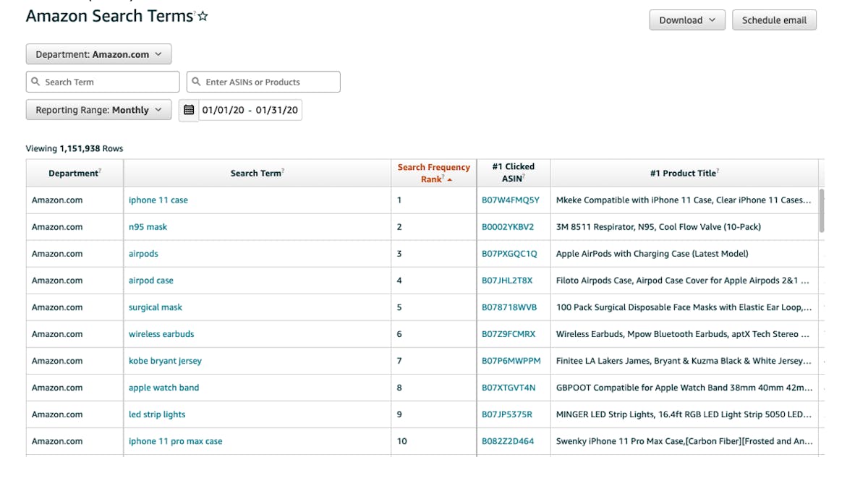Image resolution: width=868 pixels, height=478 pixels.
Task: Select the Mkeke Compatible with iPhone 11 Case title
Action: coord(684,200)
